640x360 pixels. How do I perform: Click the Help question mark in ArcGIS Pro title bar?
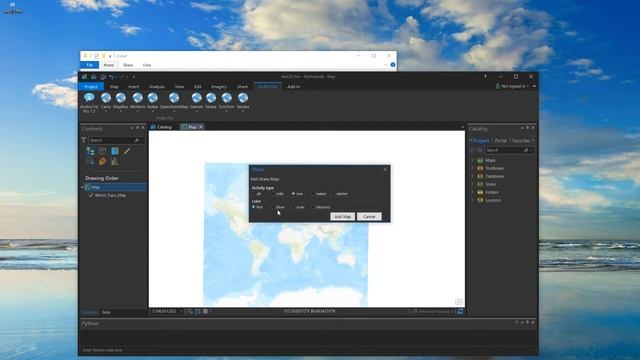485,76
